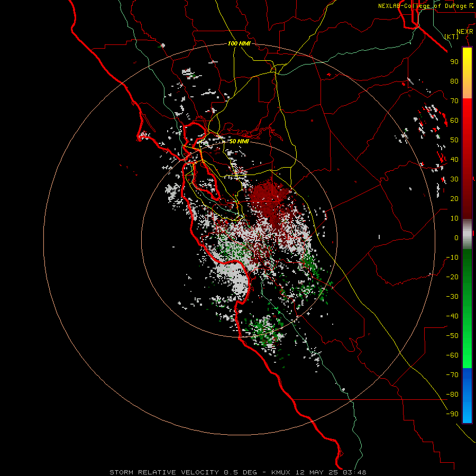This screenshot has width=476, height=476.
Task: Click the 0 value on the velocity scale
Action: click(x=456, y=237)
